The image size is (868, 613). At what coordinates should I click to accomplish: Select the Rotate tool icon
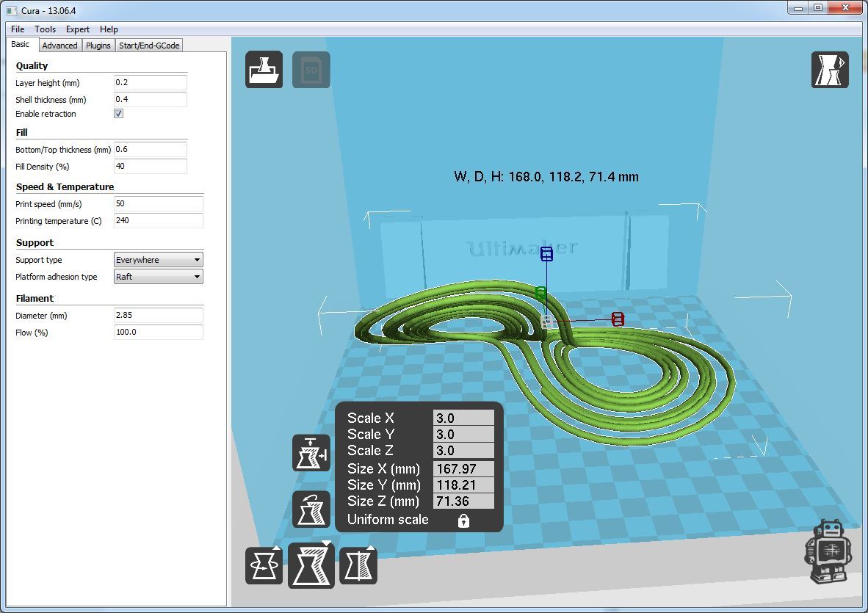click(x=264, y=565)
